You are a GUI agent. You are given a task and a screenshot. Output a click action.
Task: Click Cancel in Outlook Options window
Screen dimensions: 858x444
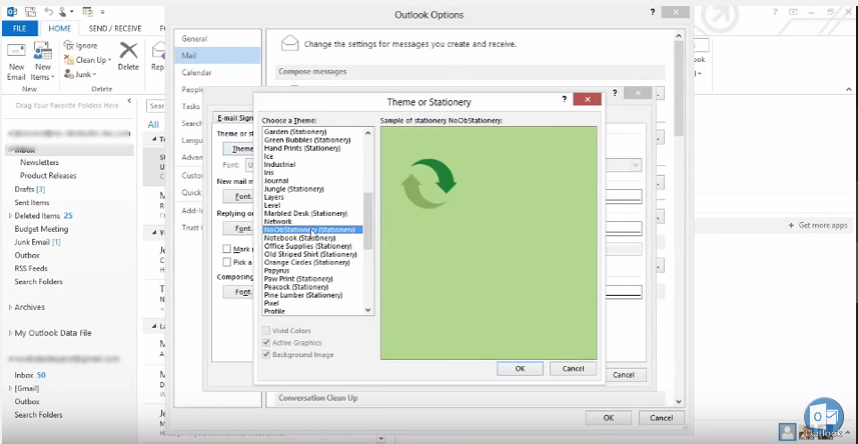click(661, 418)
